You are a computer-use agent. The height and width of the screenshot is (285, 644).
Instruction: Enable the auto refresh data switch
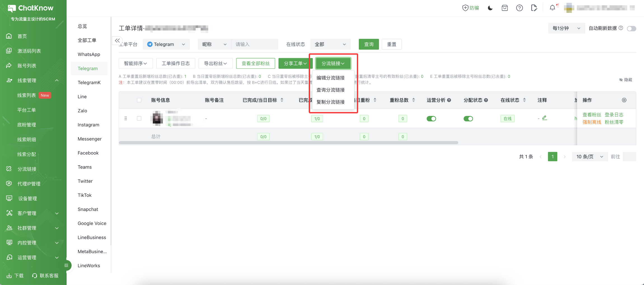pos(631,28)
